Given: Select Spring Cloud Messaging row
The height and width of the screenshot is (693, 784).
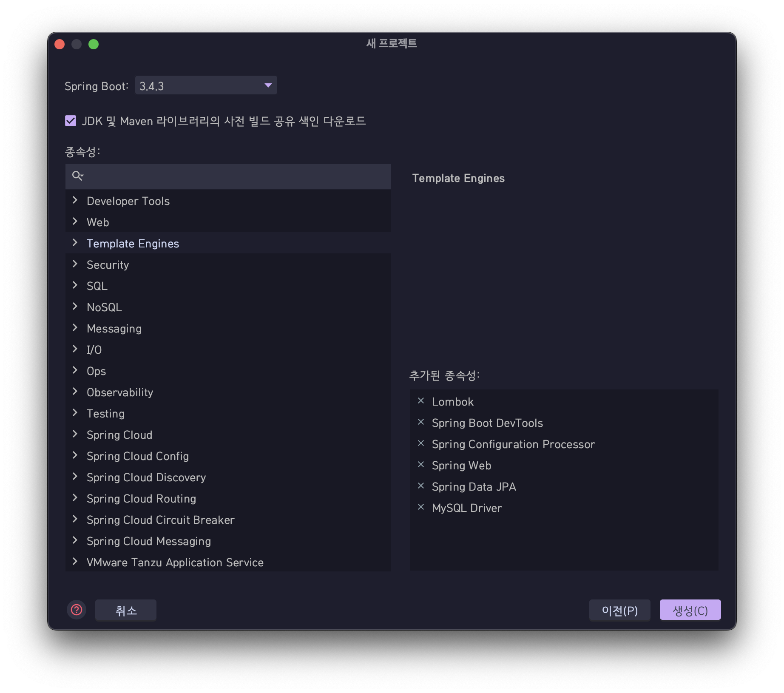Looking at the screenshot, I should [228, 541].
